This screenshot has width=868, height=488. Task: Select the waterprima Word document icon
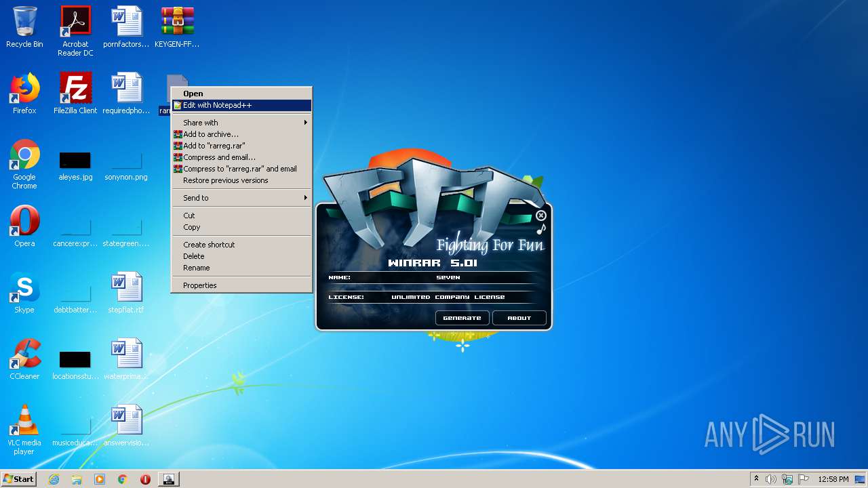(x=126, y=359)
